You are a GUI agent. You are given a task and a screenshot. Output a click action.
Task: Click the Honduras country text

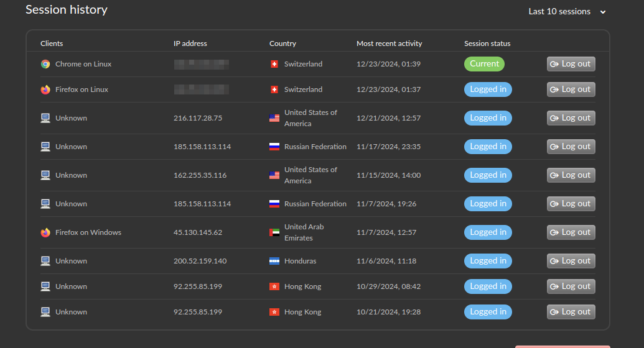(301, 261)
